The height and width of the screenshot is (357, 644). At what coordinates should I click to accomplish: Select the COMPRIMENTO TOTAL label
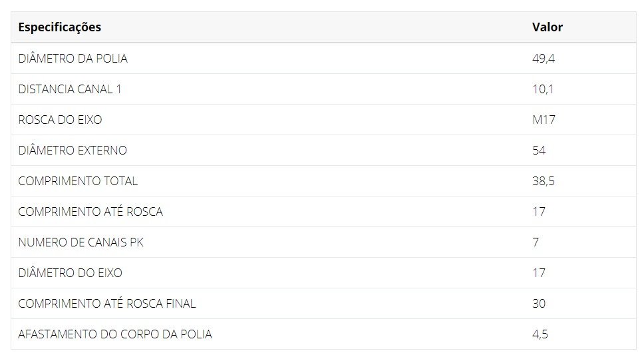click(78, 181)
